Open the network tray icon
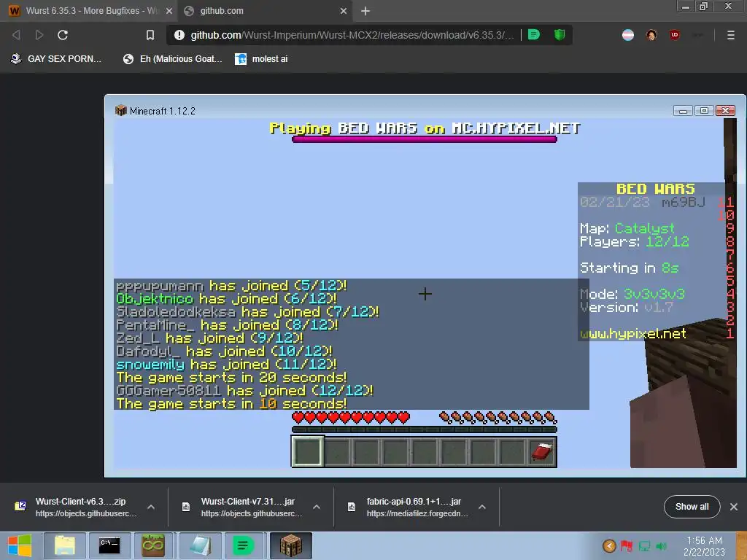 click(x=644, y=545)
